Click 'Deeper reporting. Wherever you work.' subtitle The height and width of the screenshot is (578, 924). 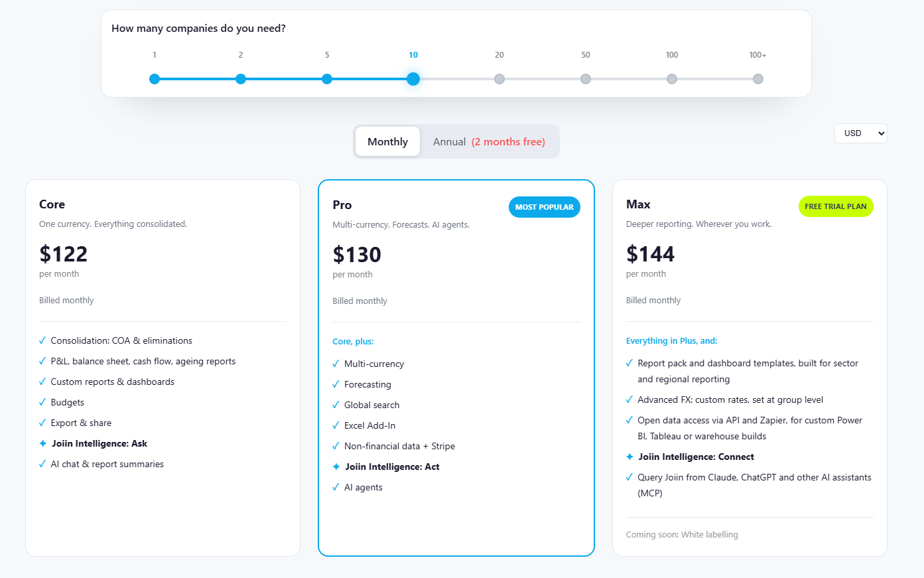point(698,224)
